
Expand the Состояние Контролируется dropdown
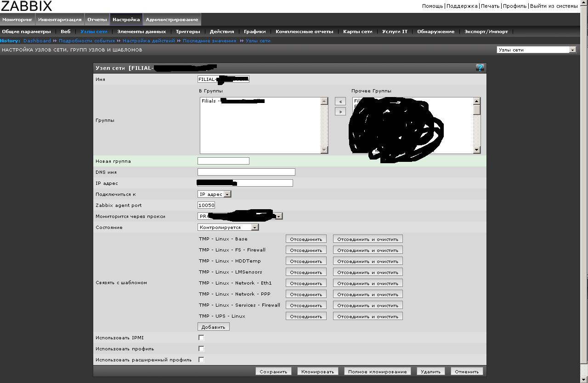pos(228,228)
